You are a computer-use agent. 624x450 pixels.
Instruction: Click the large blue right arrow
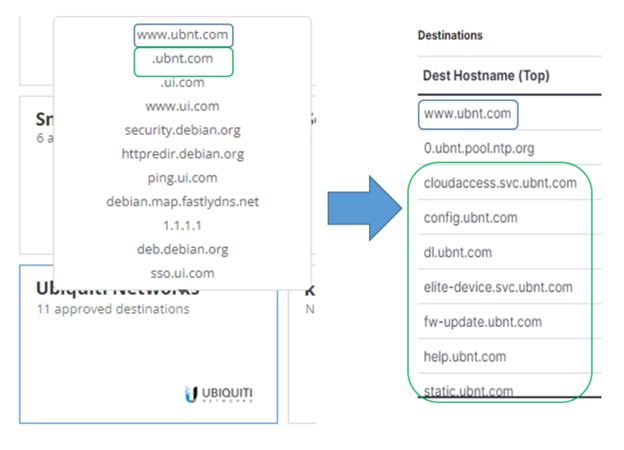click(x=365, y=208)
